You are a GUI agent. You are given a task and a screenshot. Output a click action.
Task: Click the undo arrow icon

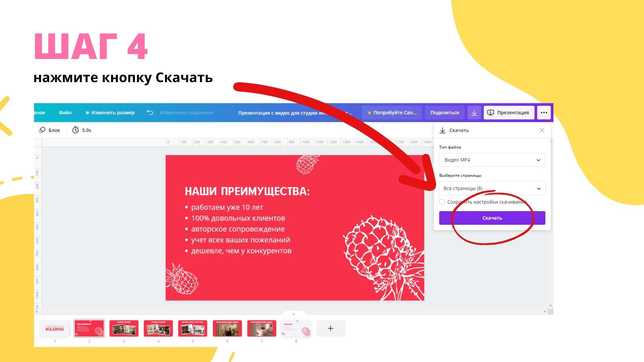(150, 113)
